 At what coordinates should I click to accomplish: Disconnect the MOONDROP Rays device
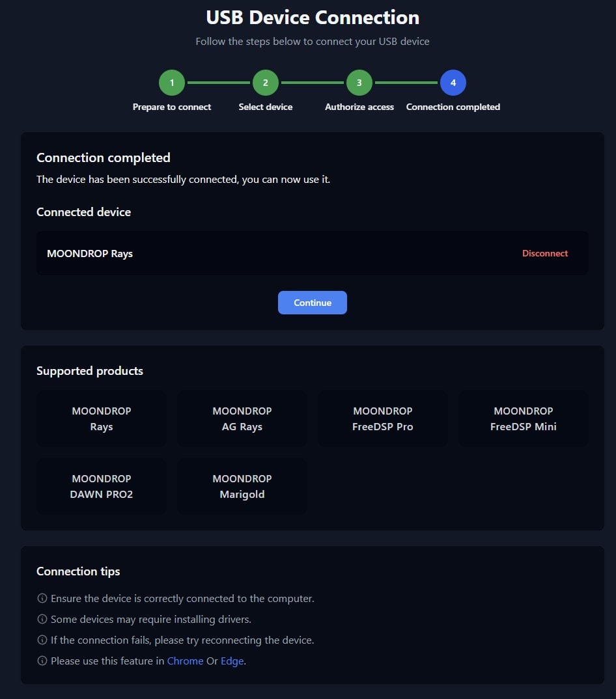[545, 253]
